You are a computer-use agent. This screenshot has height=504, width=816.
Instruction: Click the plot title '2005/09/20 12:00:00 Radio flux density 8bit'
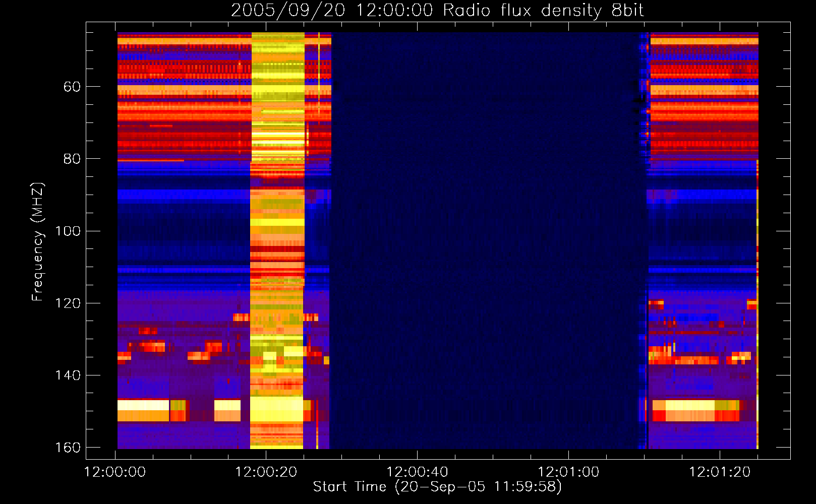[x=437, y=10]
